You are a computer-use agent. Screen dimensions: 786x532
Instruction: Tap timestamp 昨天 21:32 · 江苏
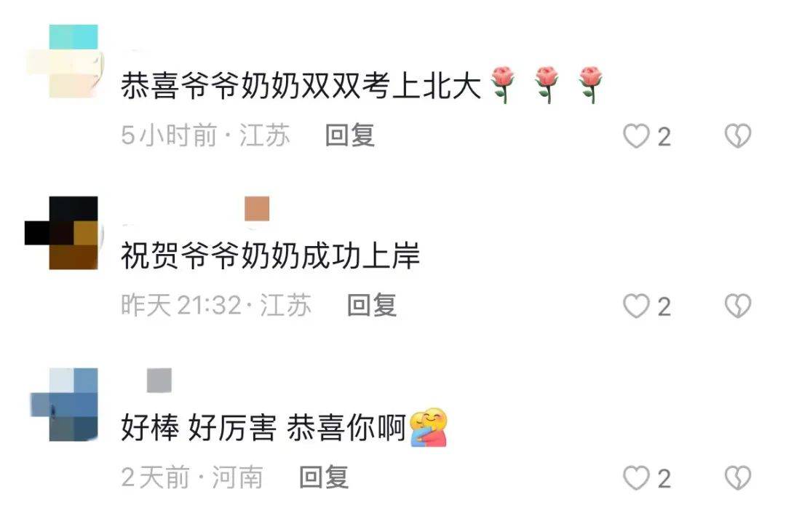tap(216, 306)
